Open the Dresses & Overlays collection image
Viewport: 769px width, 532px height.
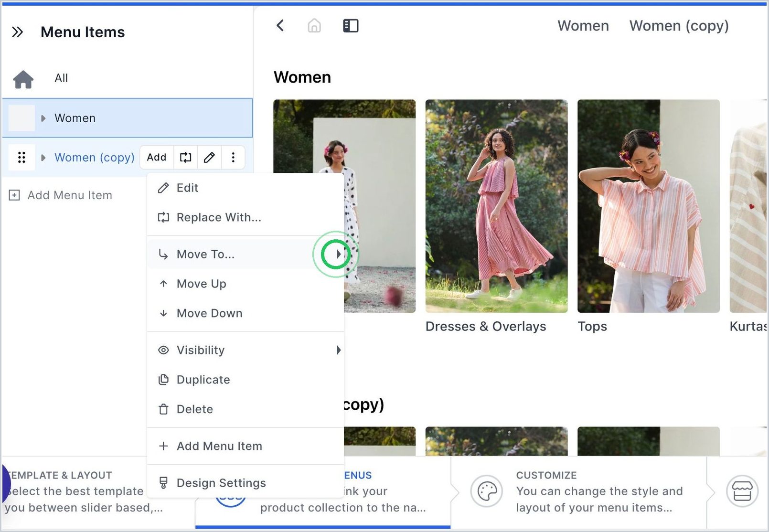click(496, 206)
